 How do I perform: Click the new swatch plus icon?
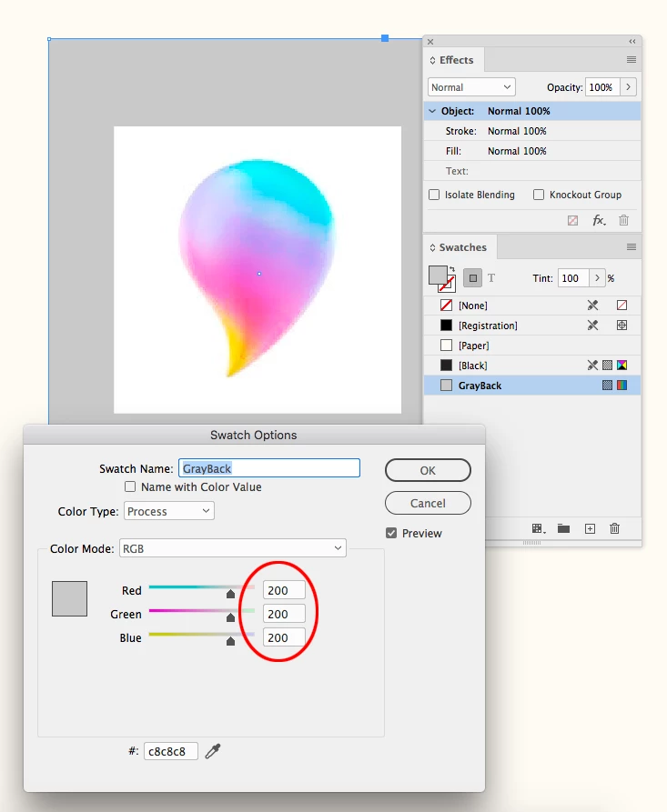[x=590, y=528]
